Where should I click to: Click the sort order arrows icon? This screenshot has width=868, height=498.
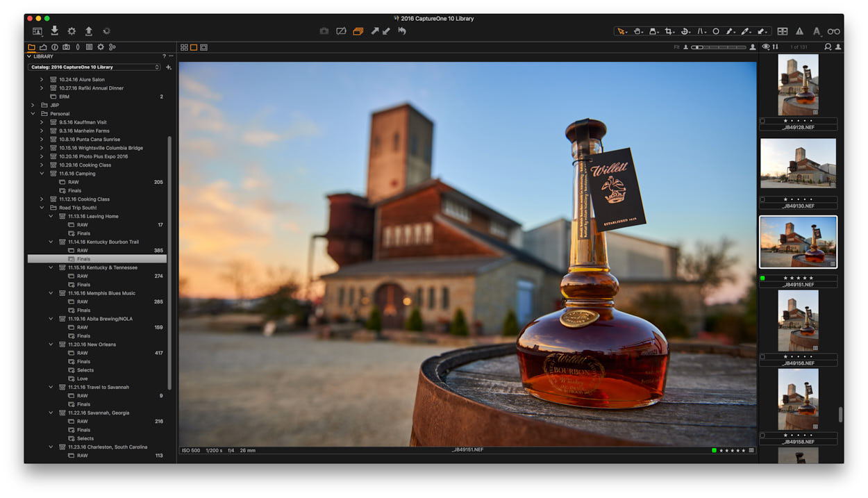click(x=775, y=47)
